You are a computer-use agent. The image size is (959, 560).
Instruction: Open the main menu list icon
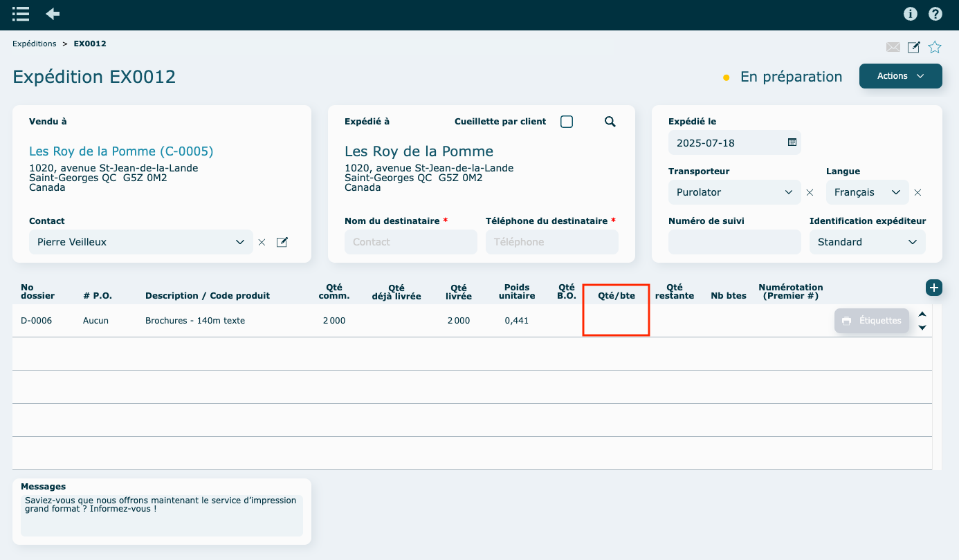point(21,14)
